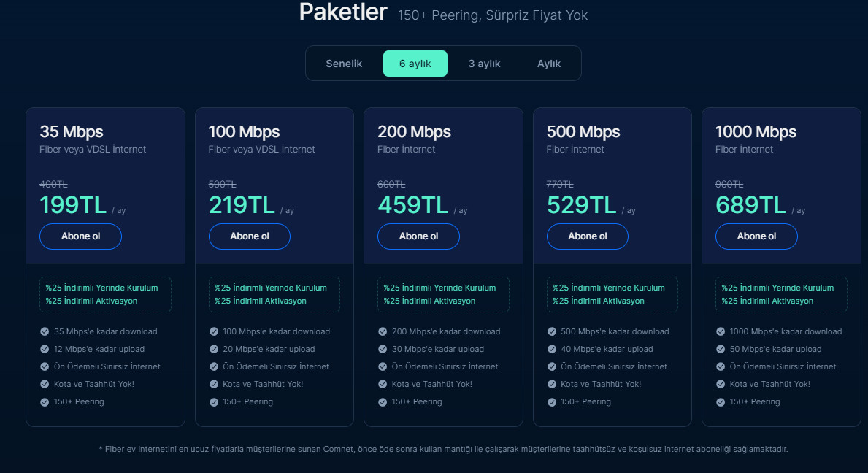The height and width of the screenshot is (473, 868).
Task: Click the checkmark beside "1000 Mbps'e kadar download"
Action: click(x=719, y=331)
